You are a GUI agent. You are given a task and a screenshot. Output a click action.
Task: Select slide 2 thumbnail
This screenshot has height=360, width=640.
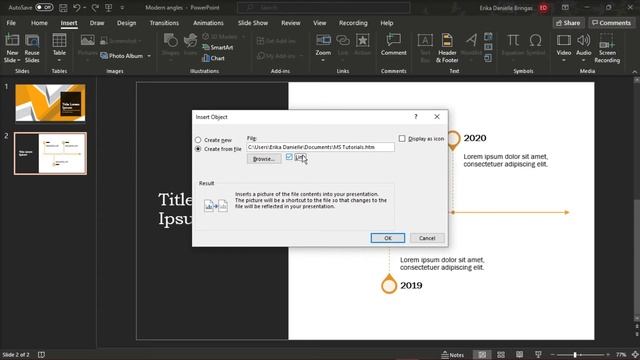(50, 153)
